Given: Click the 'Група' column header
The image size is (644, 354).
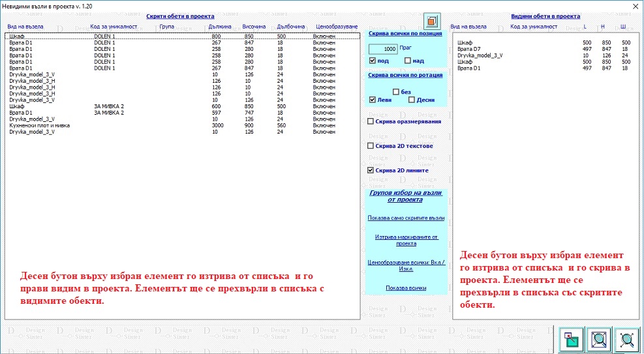Looking at the screenshot, I should pyautogui.click(x=167, y=27).
